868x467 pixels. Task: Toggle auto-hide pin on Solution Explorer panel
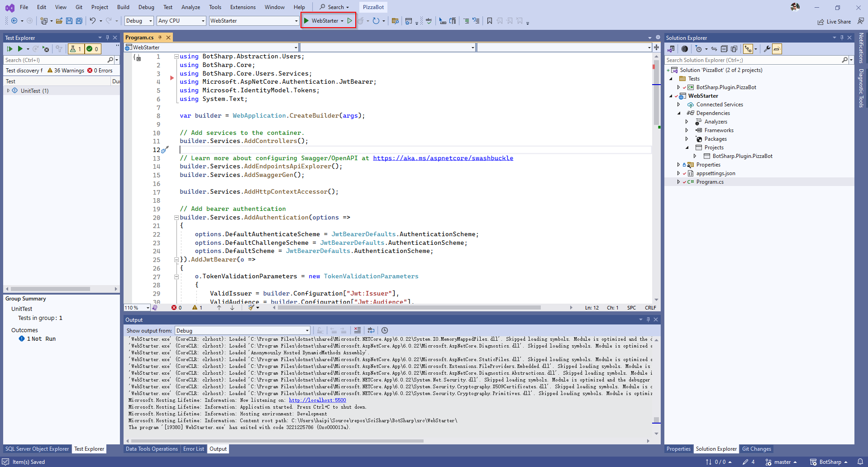842,38
